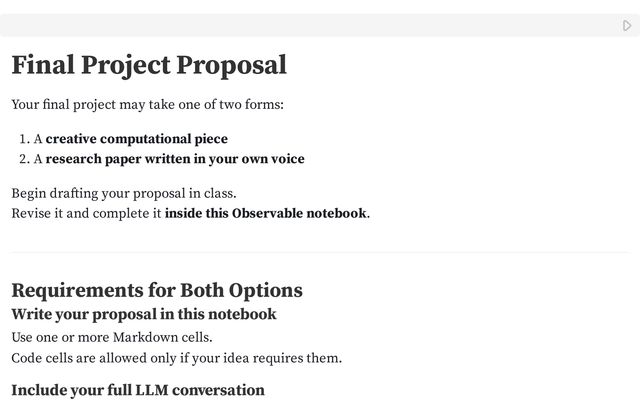Click the 'Your final project may take' sentence

(x=147, y=105)
